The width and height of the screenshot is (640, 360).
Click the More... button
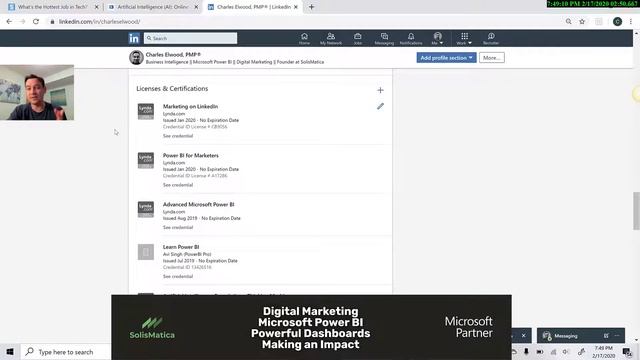491,58
